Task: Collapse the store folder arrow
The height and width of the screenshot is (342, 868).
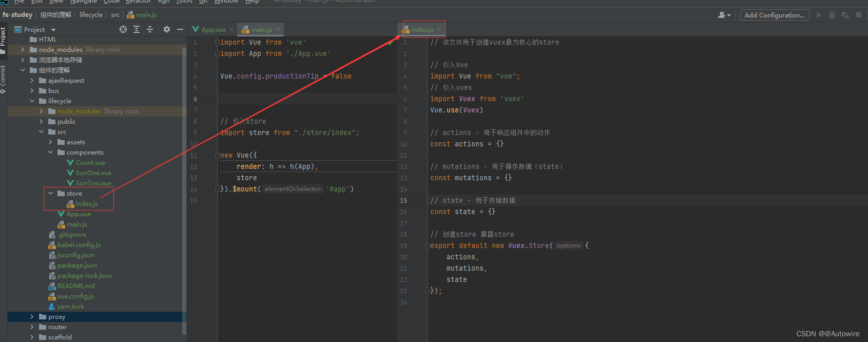Action: 50,194
